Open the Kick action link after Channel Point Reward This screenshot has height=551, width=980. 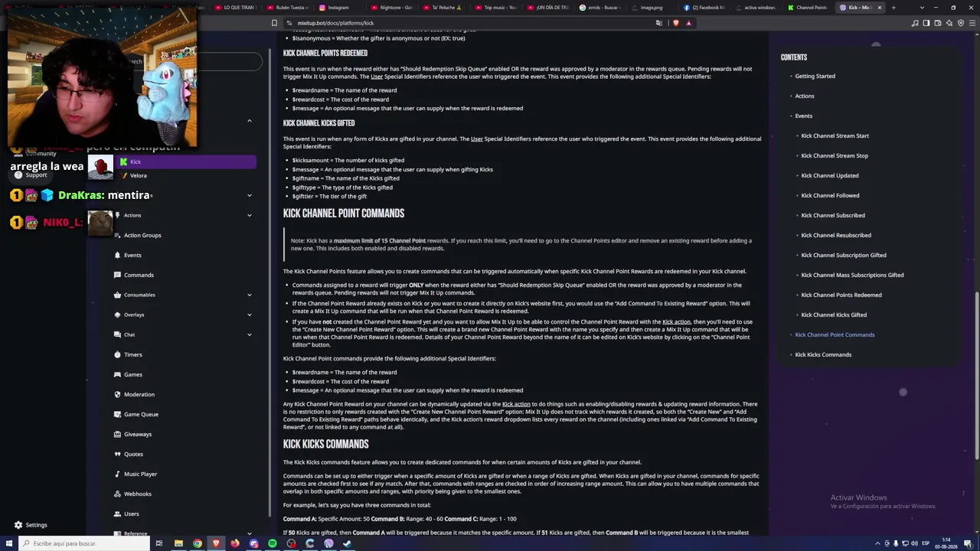pyautogui.click(x=676, y=322)
